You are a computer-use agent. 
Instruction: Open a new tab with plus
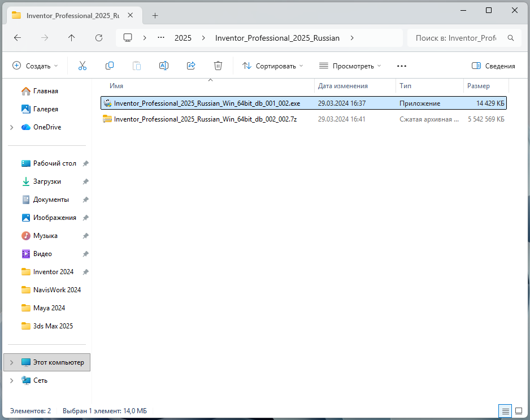pos(155,16)
